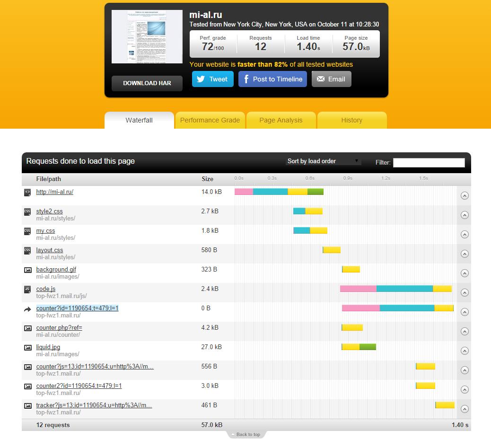
Task: Send results via the Email button
Action: coord(331,79)
